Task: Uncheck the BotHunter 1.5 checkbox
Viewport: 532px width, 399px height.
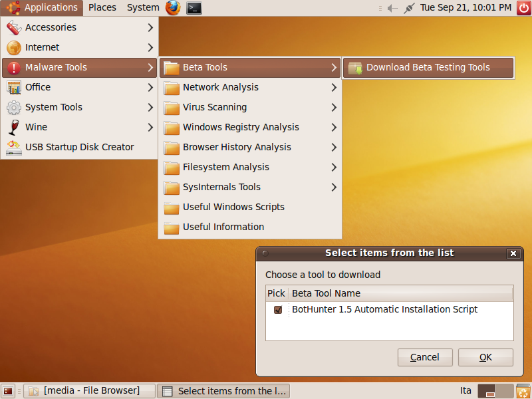Action: [x=278, y=310]
